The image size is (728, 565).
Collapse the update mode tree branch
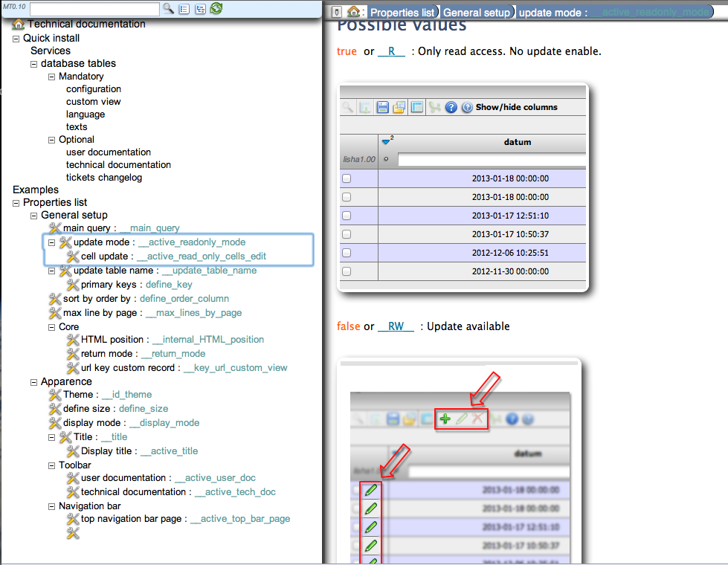pos(51,242)
